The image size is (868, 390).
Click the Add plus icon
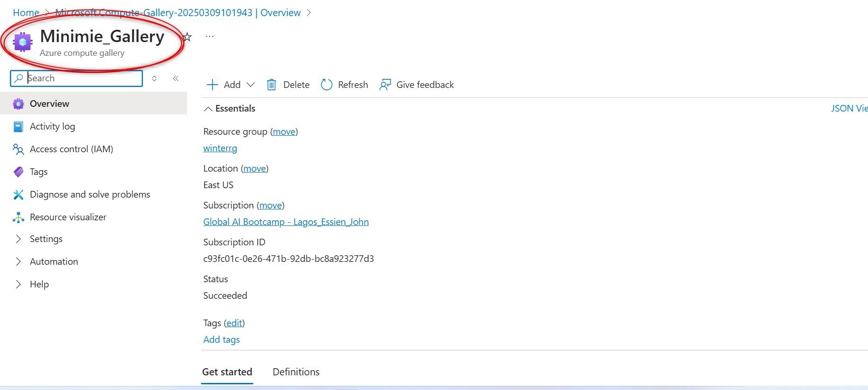[x=212, y=85]
